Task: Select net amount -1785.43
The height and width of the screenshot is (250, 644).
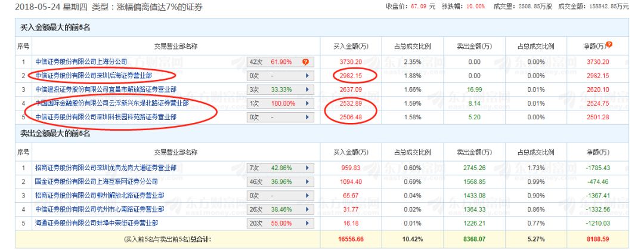Action: click(597, 168)
